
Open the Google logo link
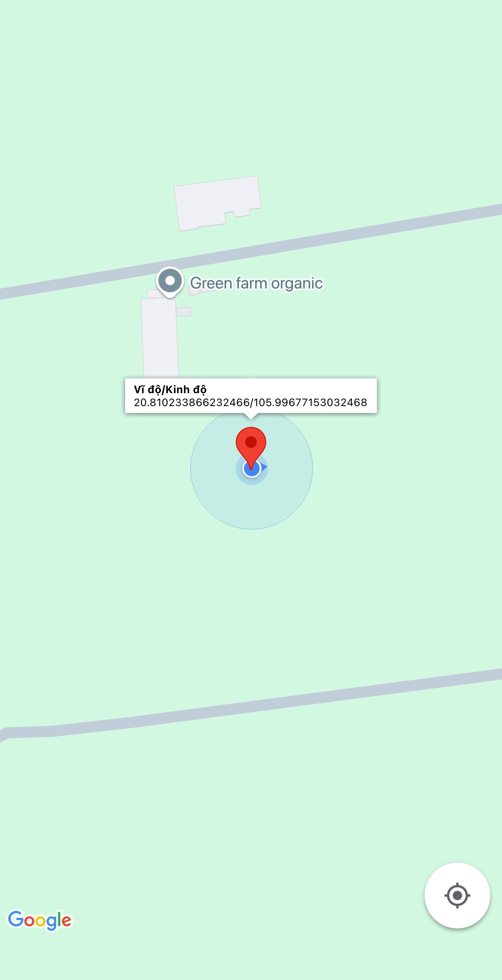tap(40, 920)
